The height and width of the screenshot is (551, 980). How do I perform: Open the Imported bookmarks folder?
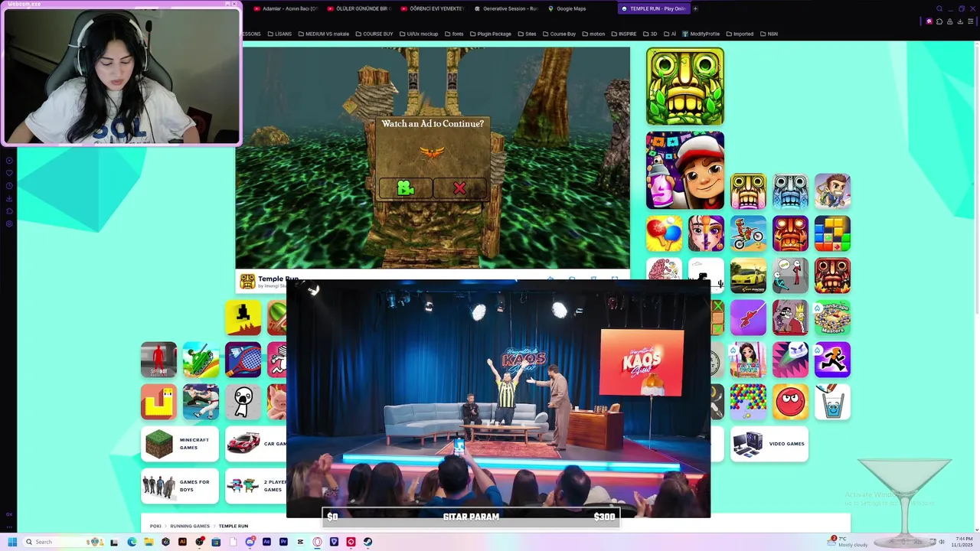[740, 34]
